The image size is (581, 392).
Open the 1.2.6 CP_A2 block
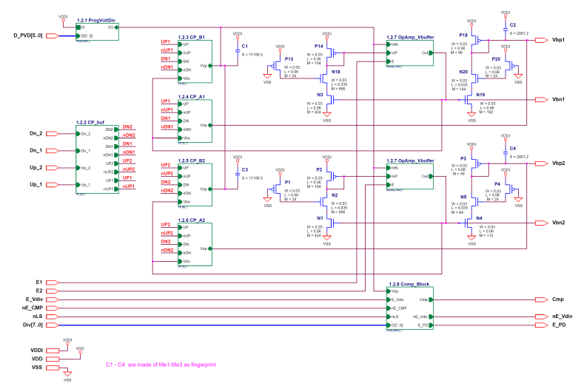coord(195,244)
